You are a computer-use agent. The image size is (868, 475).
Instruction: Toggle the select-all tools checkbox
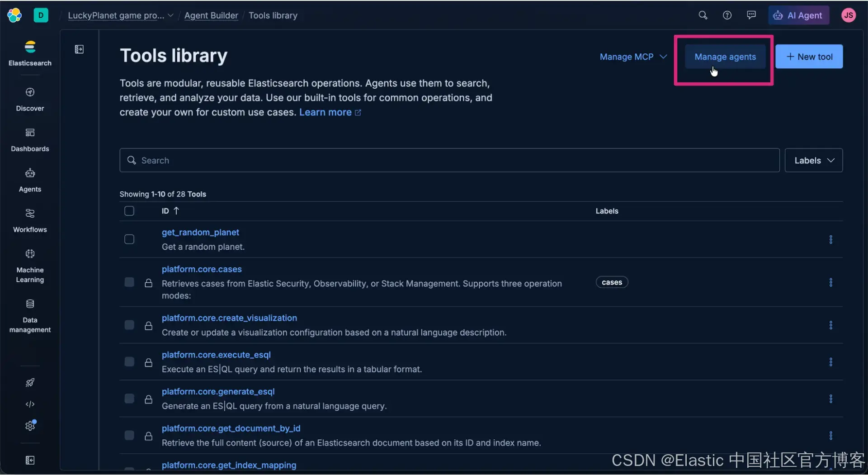[129, 211]
